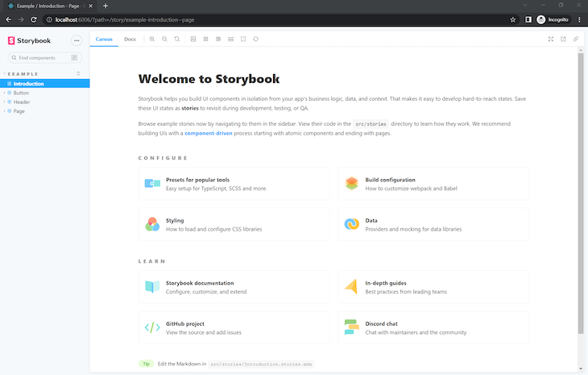
Task: Go full screen using the toolbar icon
Action: pos(551,39)
